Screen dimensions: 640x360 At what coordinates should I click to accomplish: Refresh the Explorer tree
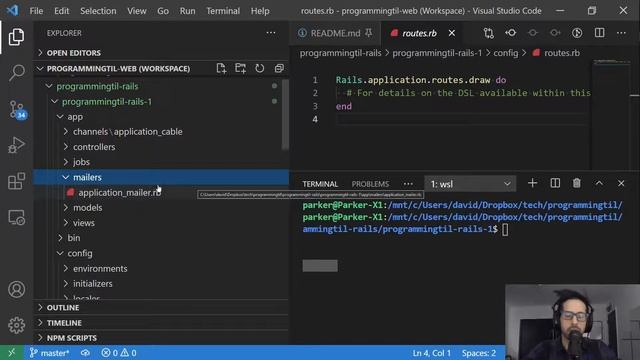[x=260, y=68]
